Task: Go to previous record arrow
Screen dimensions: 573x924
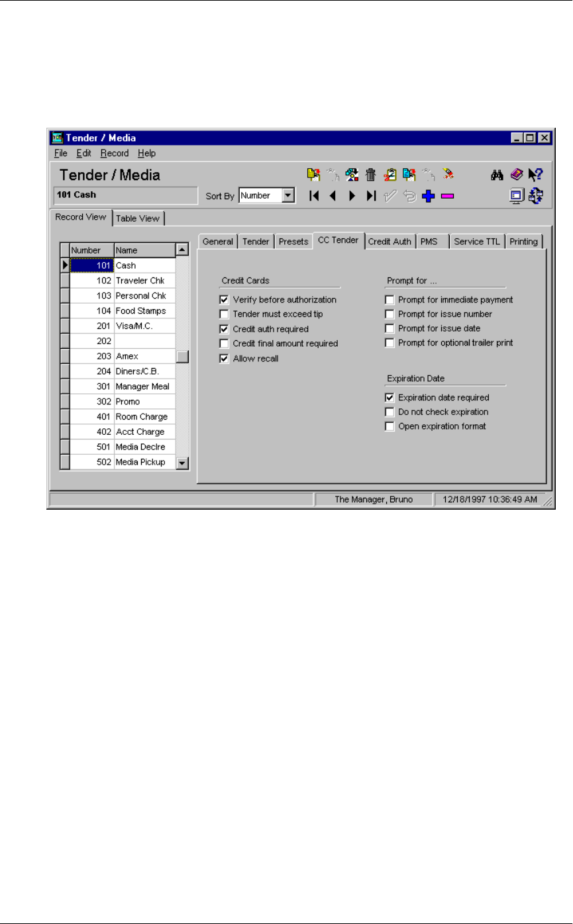Action: click(x=333, y=196)
